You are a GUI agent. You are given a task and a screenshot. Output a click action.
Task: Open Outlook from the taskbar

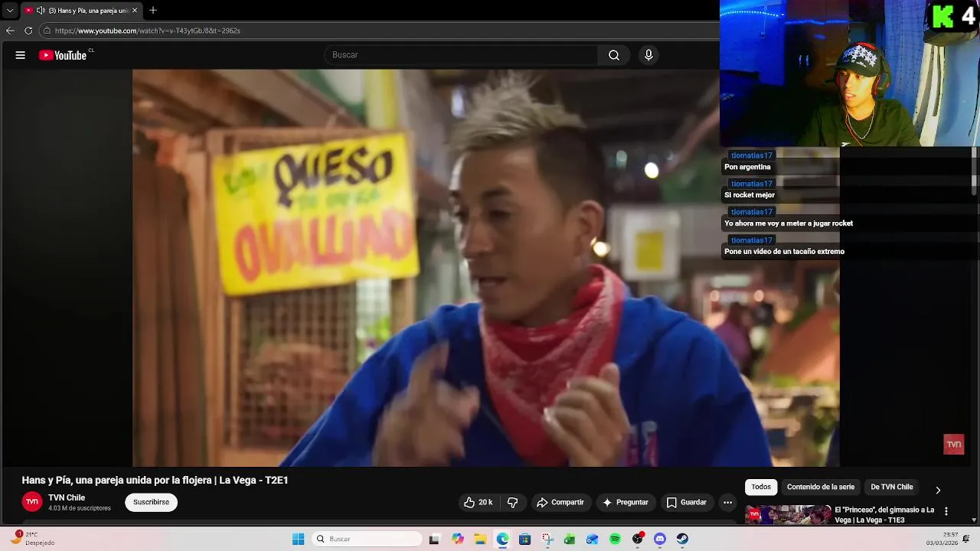pos(592,539)
